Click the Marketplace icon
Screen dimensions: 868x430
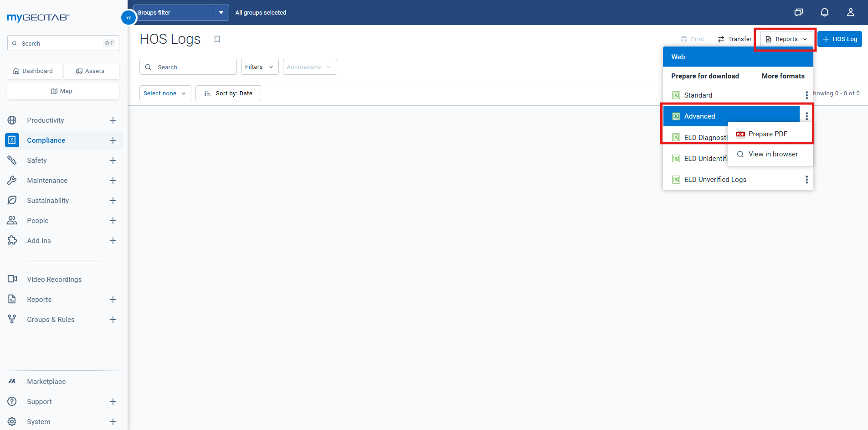(x=12, y=381)
